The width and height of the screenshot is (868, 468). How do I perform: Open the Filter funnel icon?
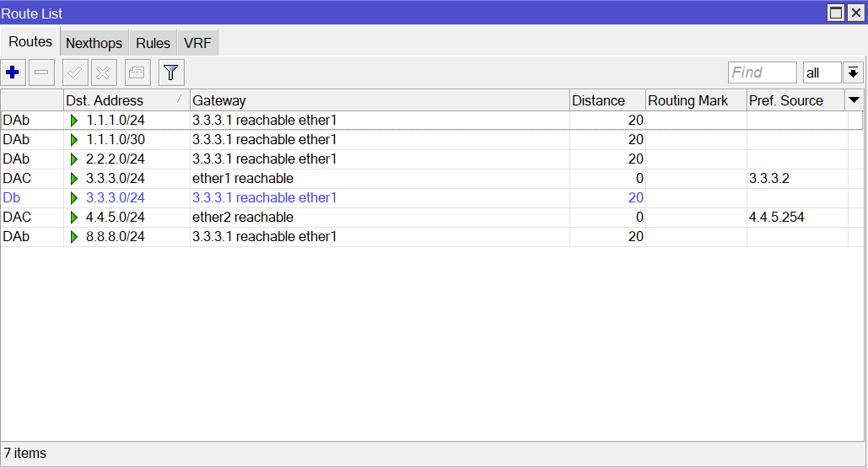(171, 73)
